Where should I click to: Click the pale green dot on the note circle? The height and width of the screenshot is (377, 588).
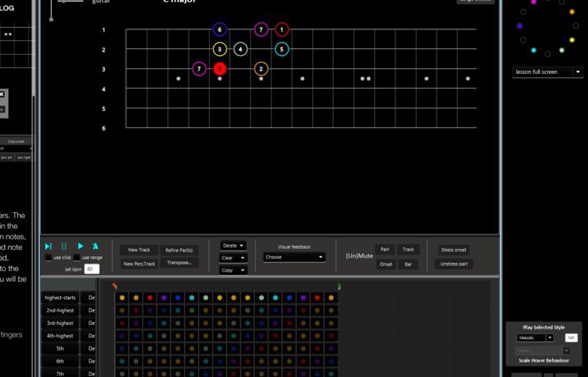click(562, 51)
